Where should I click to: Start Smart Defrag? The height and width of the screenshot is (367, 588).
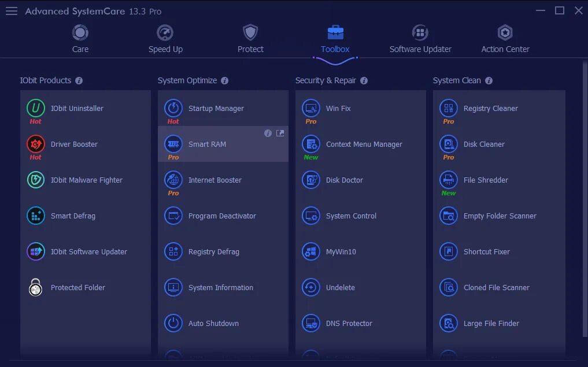point(72,216)
